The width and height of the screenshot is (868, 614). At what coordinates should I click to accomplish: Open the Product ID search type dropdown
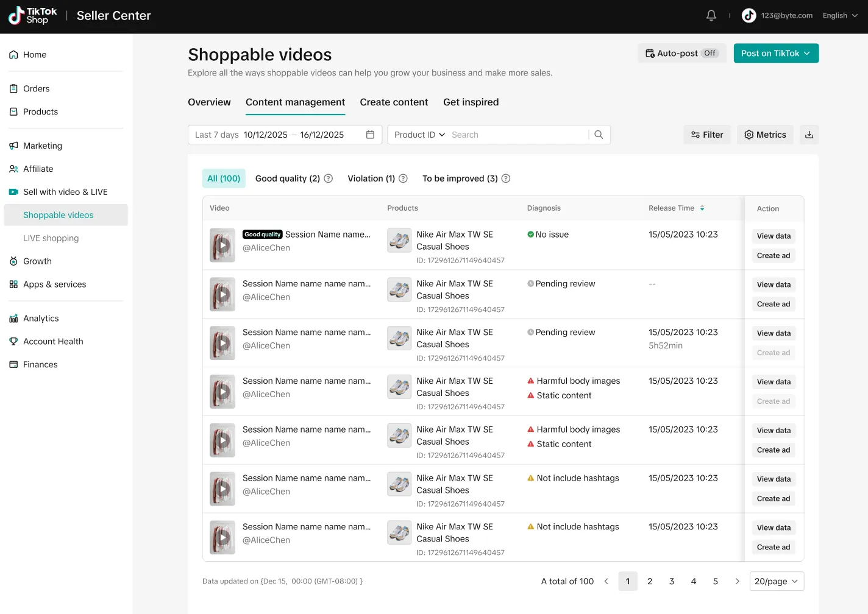419,135
